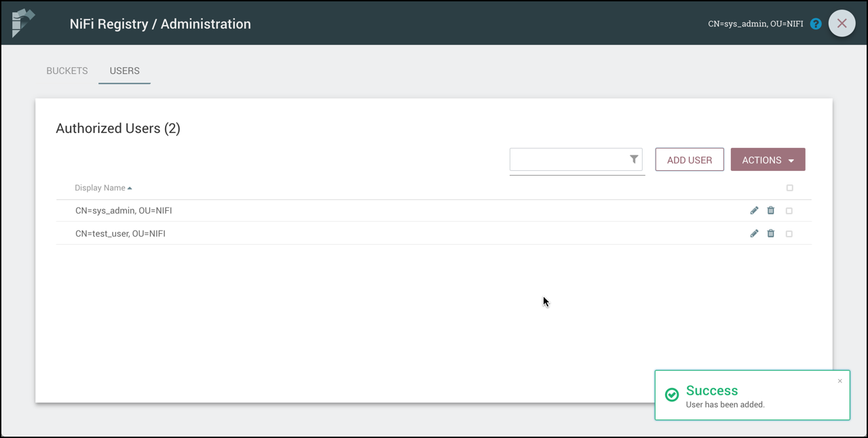The image size is (868, 438).
Task: Click the filter search input field
Action: tap(570, 159)
